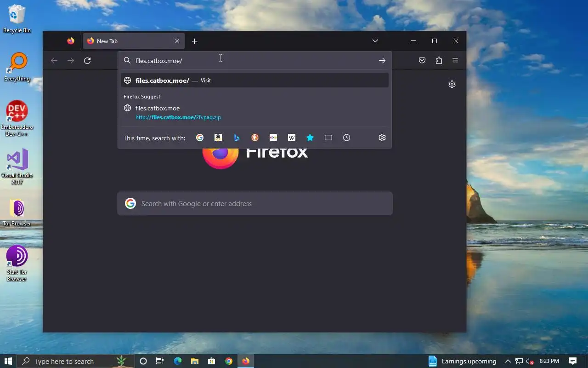Select Visual Studio 2017 desktop shortcut

[17, 167]
